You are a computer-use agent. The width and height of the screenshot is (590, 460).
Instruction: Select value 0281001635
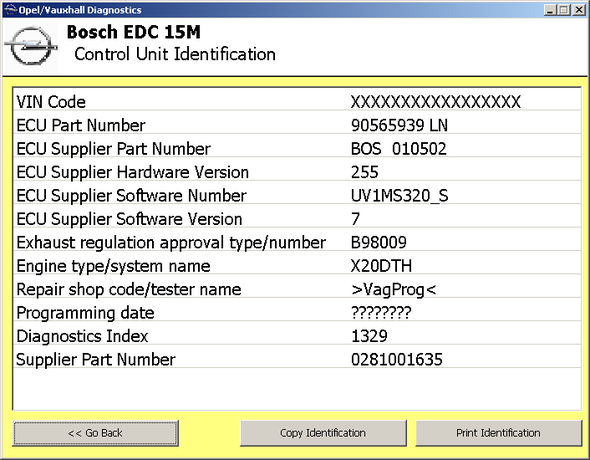[x=397, y=360]
